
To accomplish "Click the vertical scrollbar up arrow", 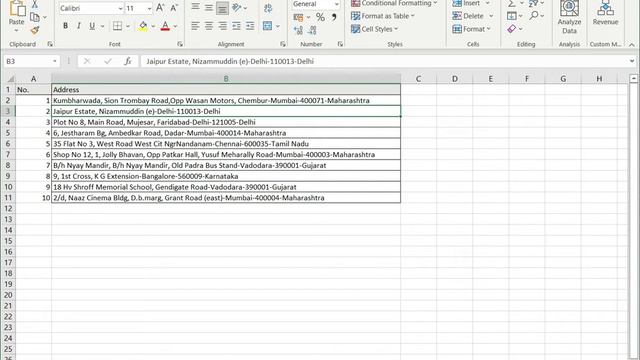I will click(633, 78).
